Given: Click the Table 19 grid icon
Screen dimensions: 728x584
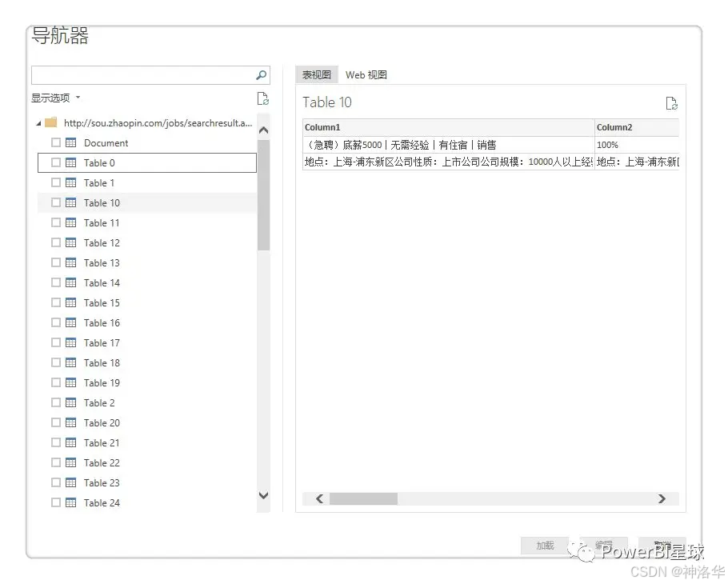Looking at the screenshot, I should tap(71, 382).
